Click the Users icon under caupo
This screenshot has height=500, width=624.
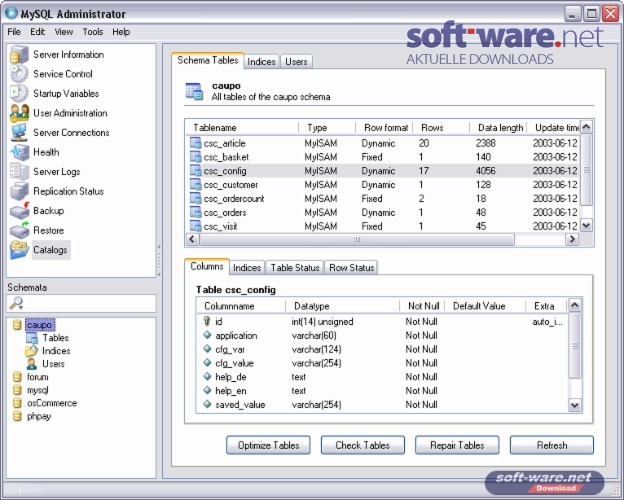pos(31,363)
